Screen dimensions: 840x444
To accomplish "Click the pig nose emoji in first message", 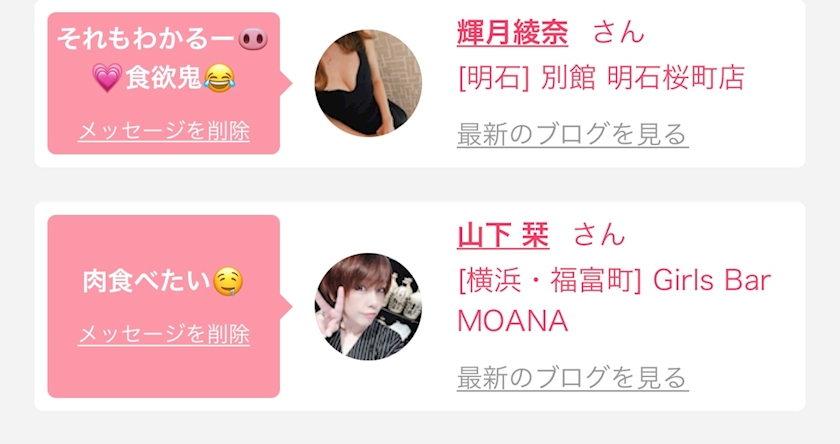I will 253,39.
